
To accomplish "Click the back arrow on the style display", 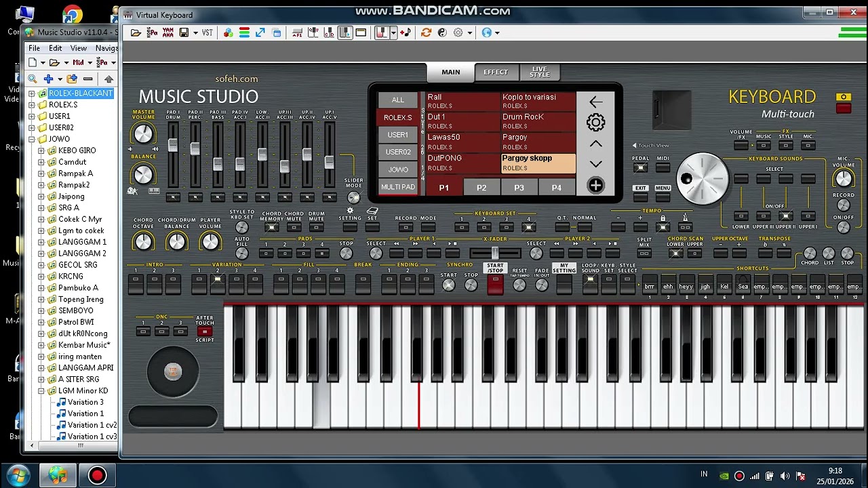I will [595, 102].
